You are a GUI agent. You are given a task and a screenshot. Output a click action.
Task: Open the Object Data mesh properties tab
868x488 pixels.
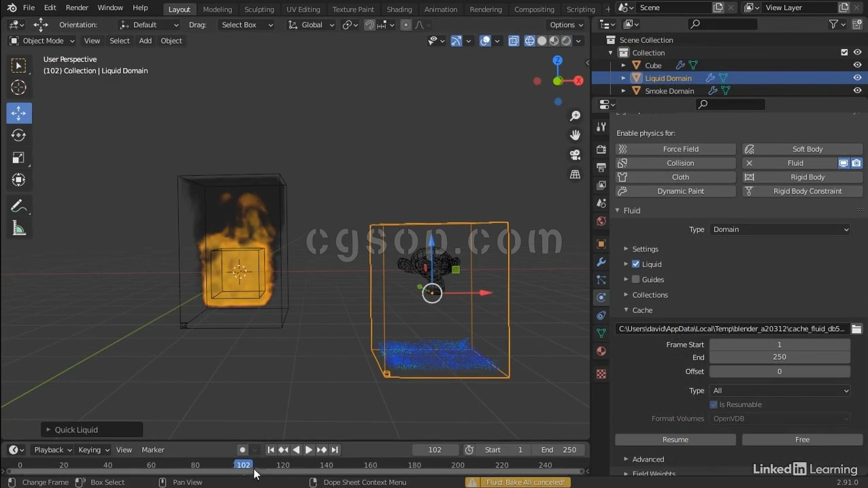[601, 333]
